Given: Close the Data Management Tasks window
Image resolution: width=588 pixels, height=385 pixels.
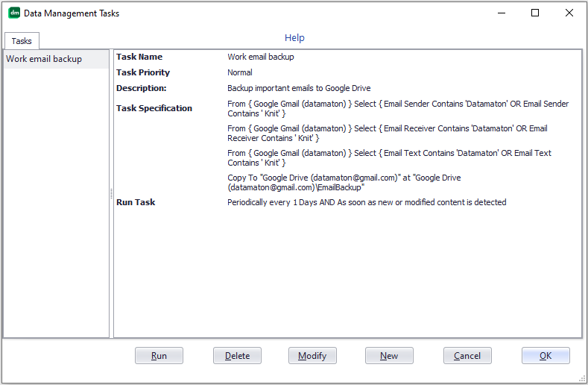Looking at the screenshot, I should point(569,13).
